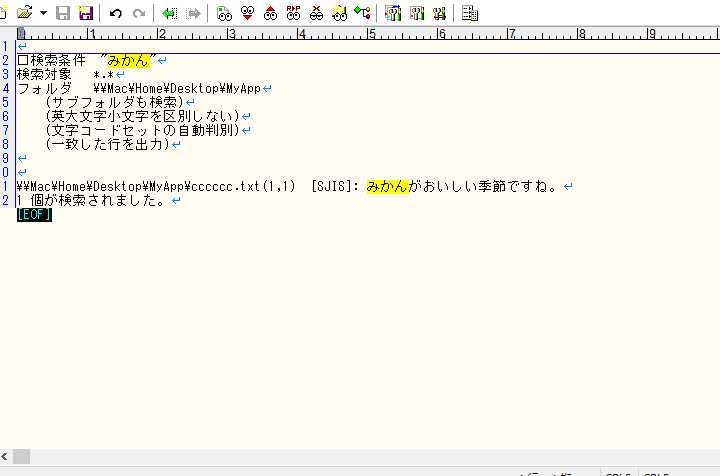Click the folder path "¥¥Mac¥Home¥Desktop¥MyApp" on line 4

click(177, 89)
